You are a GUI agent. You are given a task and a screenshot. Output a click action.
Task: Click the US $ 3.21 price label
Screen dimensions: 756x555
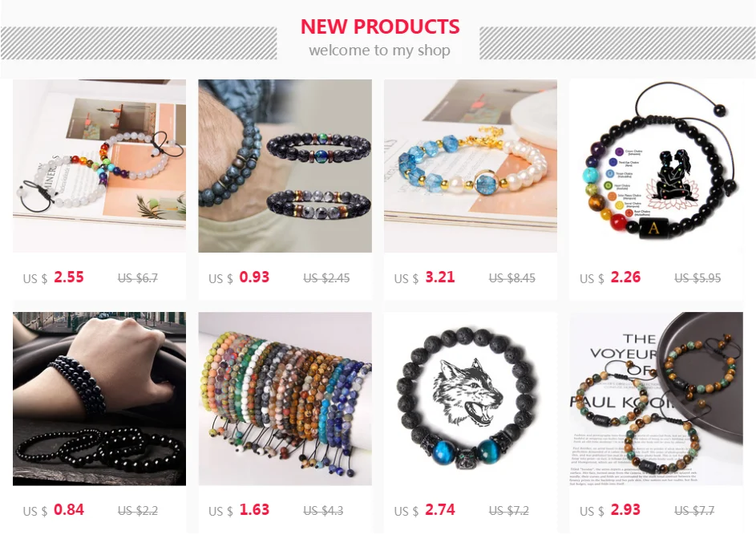[425, 277]
